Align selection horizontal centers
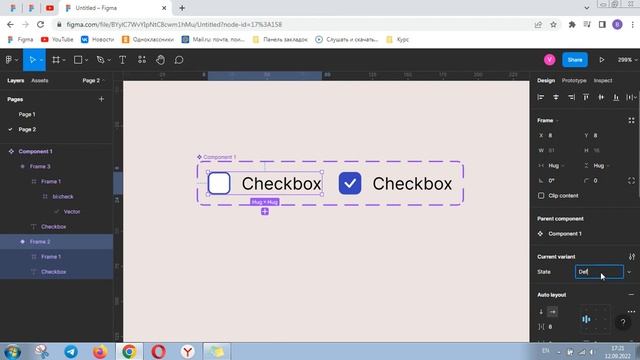The height and width of the screenshot is (360, 640). (556, 97)
